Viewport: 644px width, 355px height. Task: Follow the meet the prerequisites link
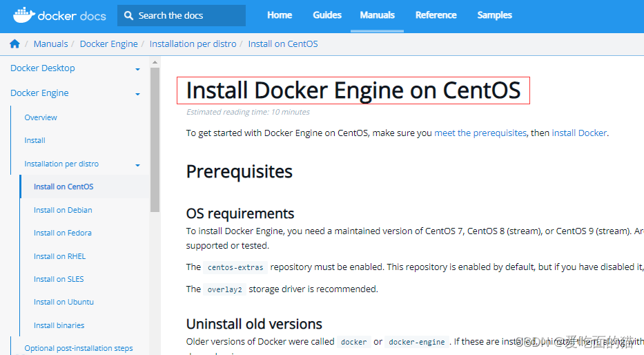click(480, 133)
